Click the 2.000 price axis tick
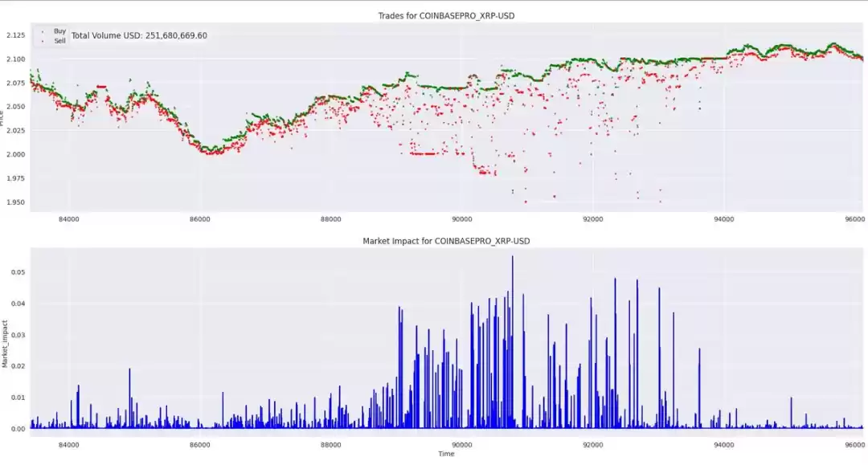Screen dimensions: 868x465 coord(15,154)
